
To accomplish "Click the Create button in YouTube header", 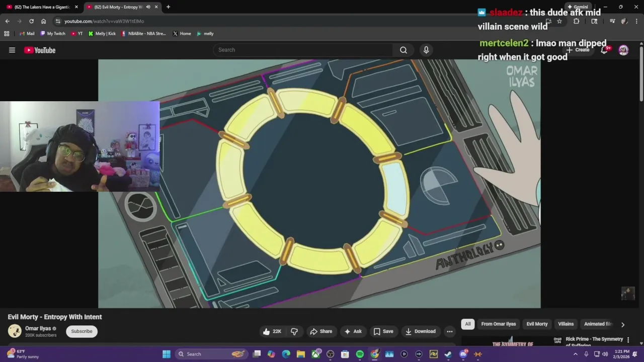I will pos(578,50).
